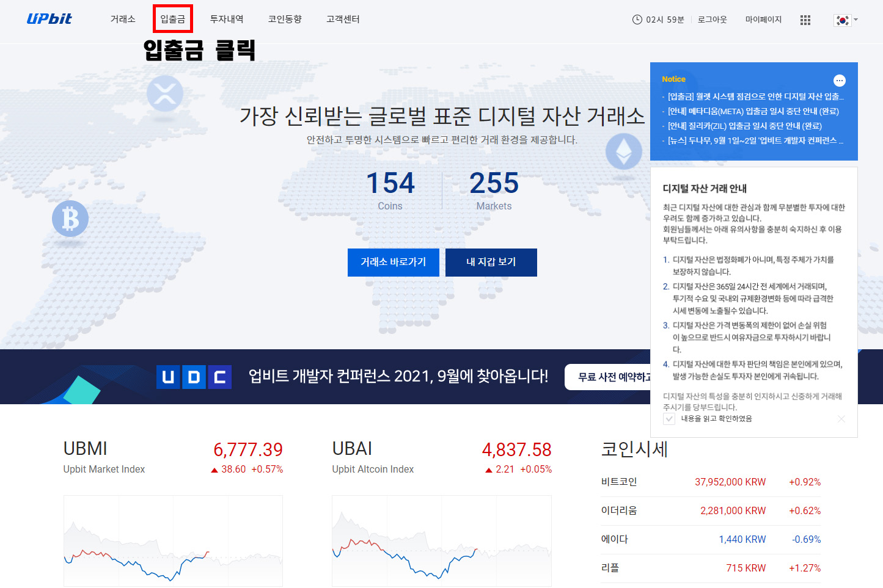Select the 리플 price row
883x588 pixels.
711,568
